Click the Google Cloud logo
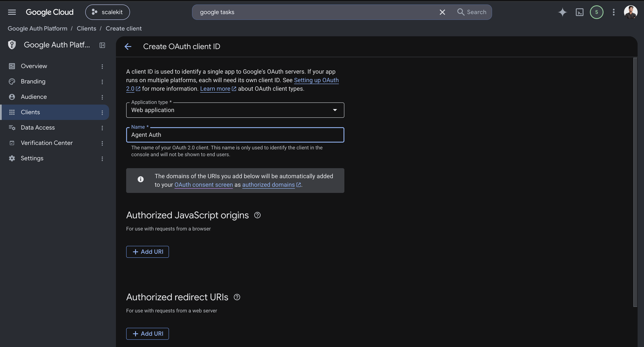 50,12
